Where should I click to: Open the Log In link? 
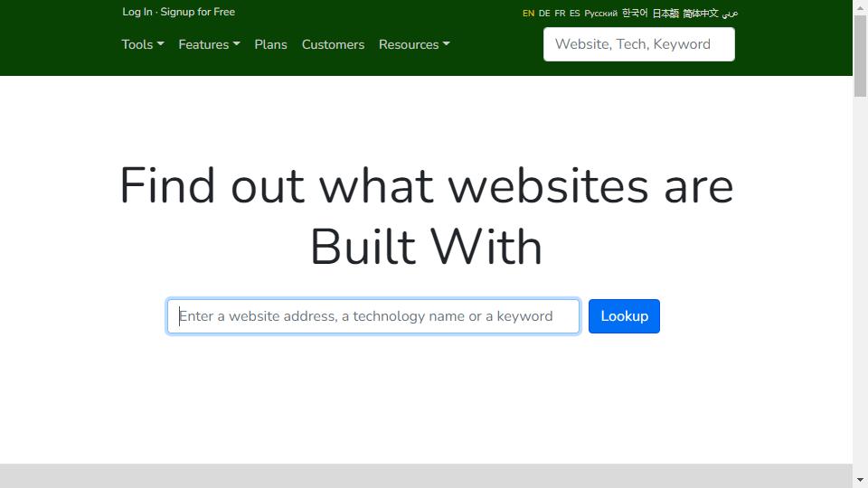coord(137,12)
